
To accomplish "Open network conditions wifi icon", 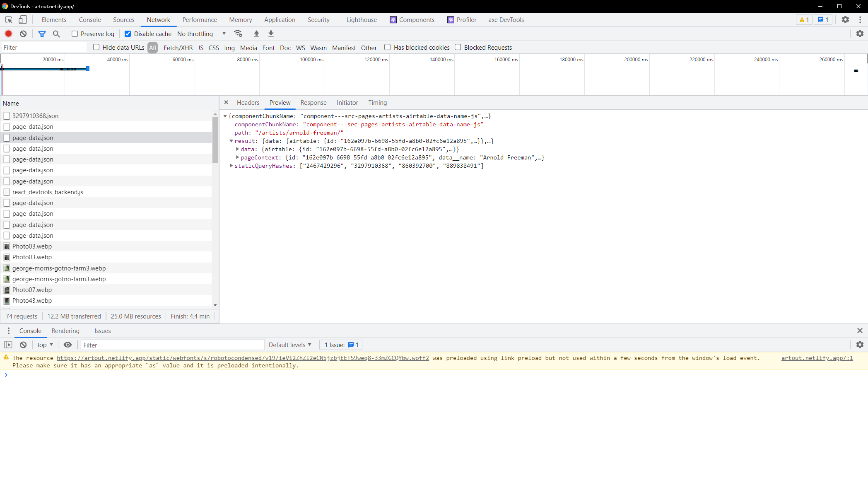I will pyautogui.click(x=238, y=34).
